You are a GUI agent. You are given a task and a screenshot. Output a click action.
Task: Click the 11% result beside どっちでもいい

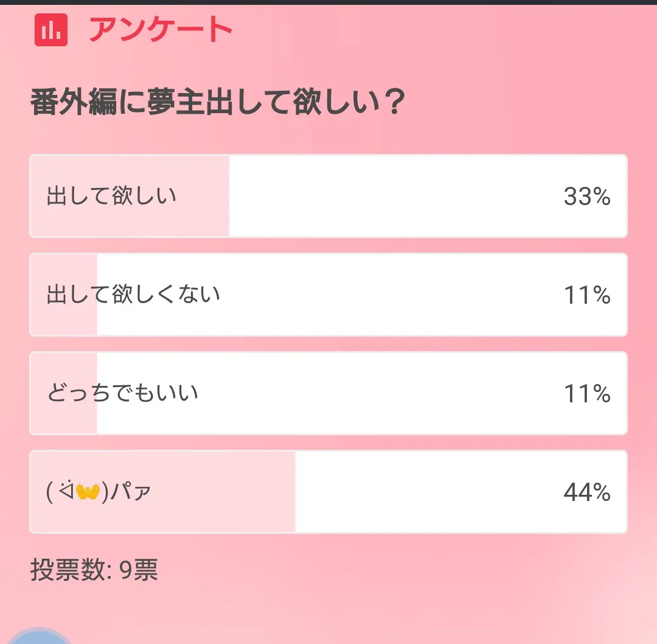coord(586,394)
